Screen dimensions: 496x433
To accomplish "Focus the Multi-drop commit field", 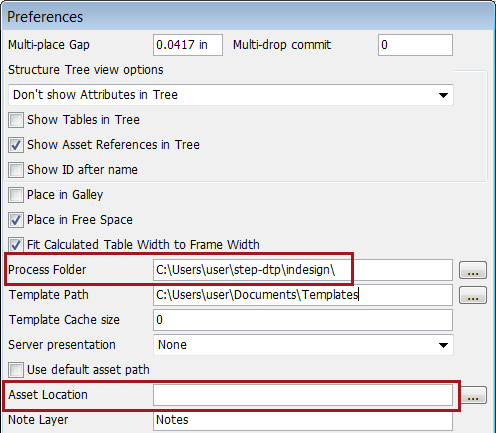I will coord(415,45).
